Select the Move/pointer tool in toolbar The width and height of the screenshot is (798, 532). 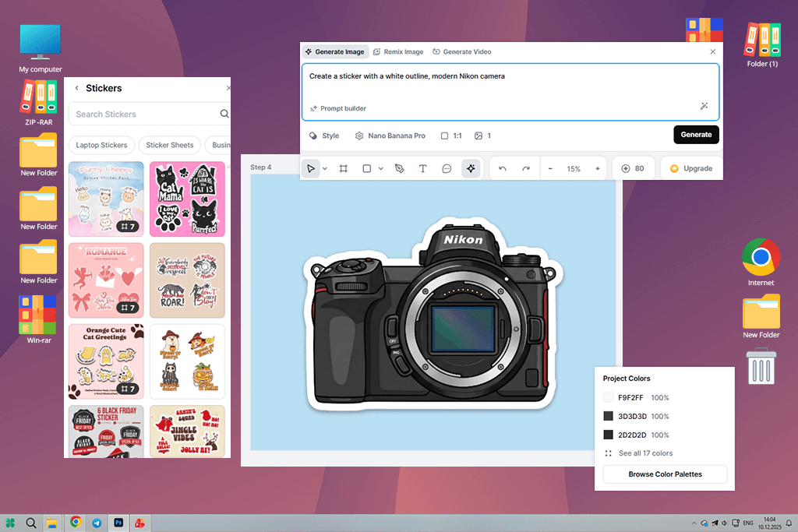tap(310, 168)
